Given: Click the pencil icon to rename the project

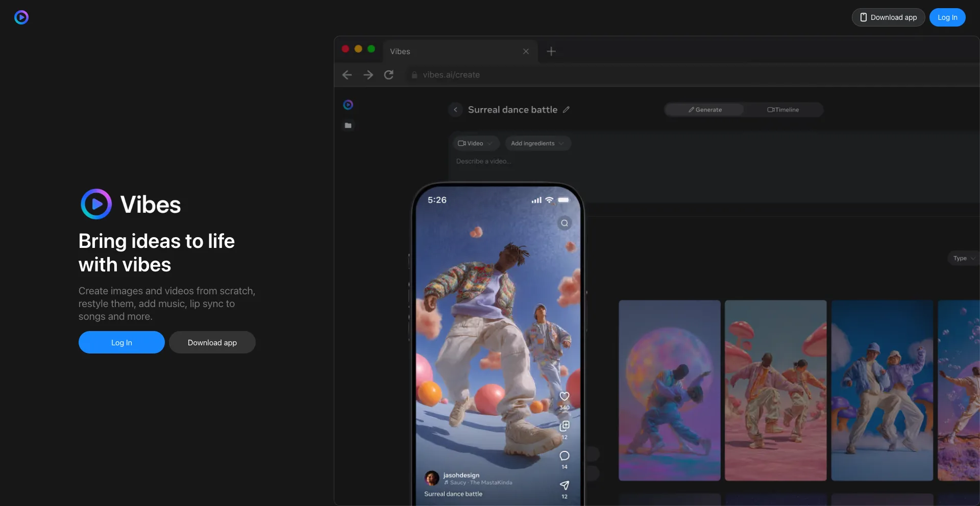Looking at the screenshot, I should (x=566, y=110).
